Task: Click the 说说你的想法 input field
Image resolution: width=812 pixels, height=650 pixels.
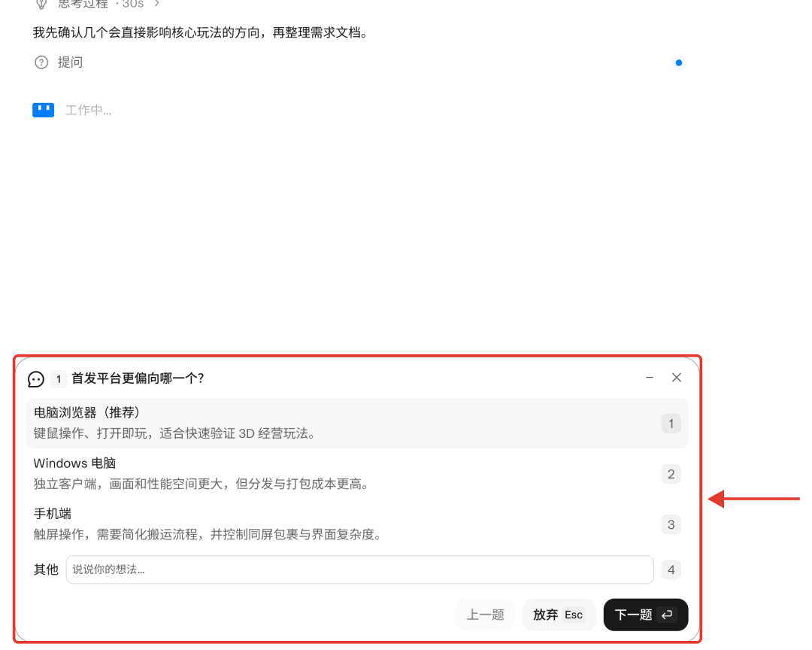Action: [360, 570]
